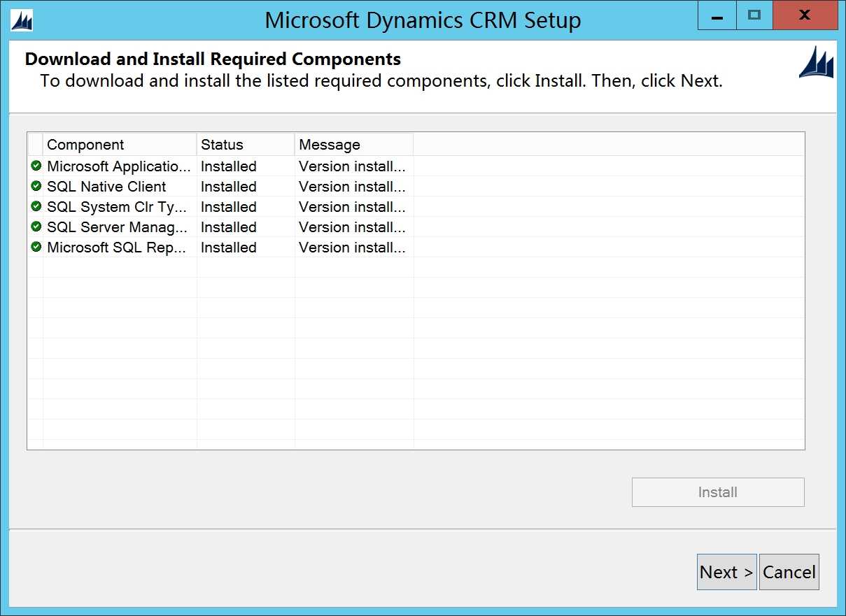Sort by the Component column header
Image resolution: width=846 pixels, height=616 pixels.
pos(120,145)
